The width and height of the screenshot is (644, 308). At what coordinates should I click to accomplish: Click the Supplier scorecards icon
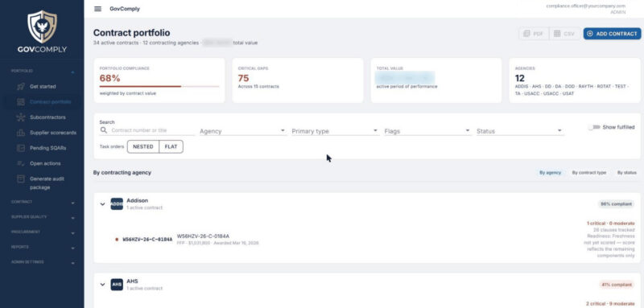[x=21, y=133]
